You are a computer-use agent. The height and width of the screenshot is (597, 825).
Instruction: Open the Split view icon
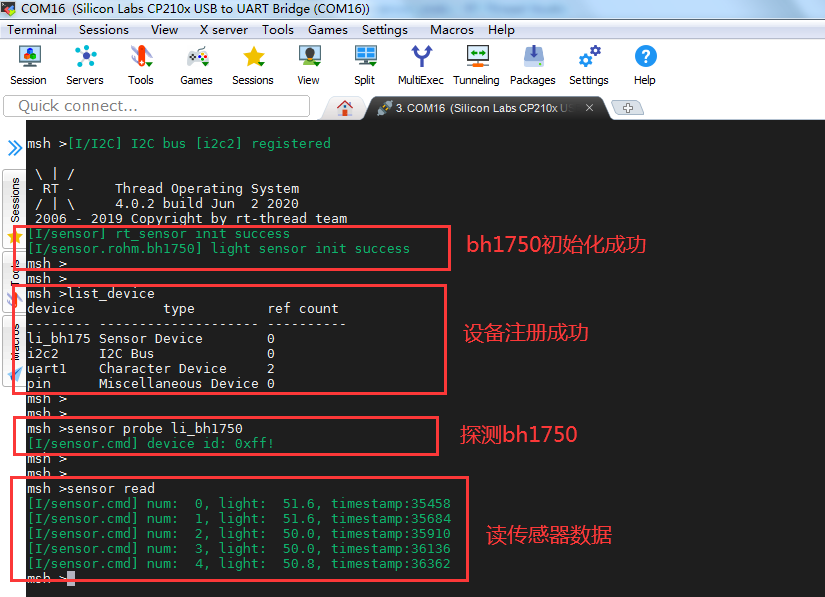tap(364, 65)
